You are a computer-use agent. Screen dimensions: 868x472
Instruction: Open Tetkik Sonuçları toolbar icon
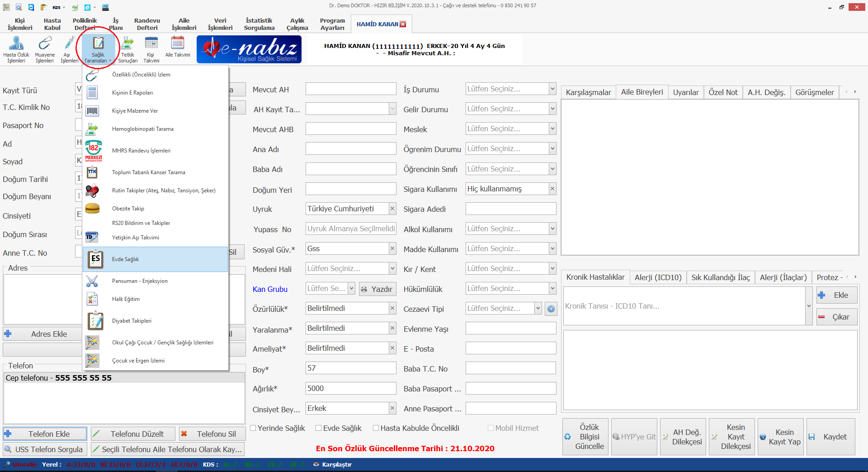[127, 49]
